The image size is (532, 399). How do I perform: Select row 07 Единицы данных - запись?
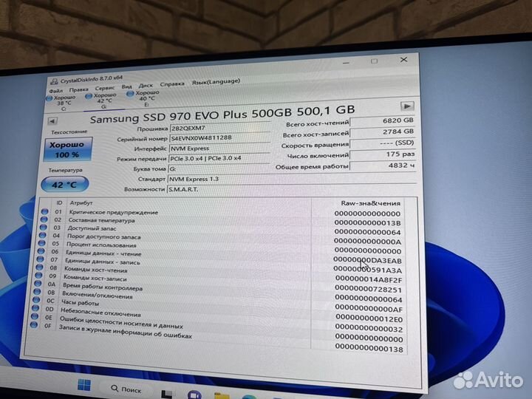(220, 264)
